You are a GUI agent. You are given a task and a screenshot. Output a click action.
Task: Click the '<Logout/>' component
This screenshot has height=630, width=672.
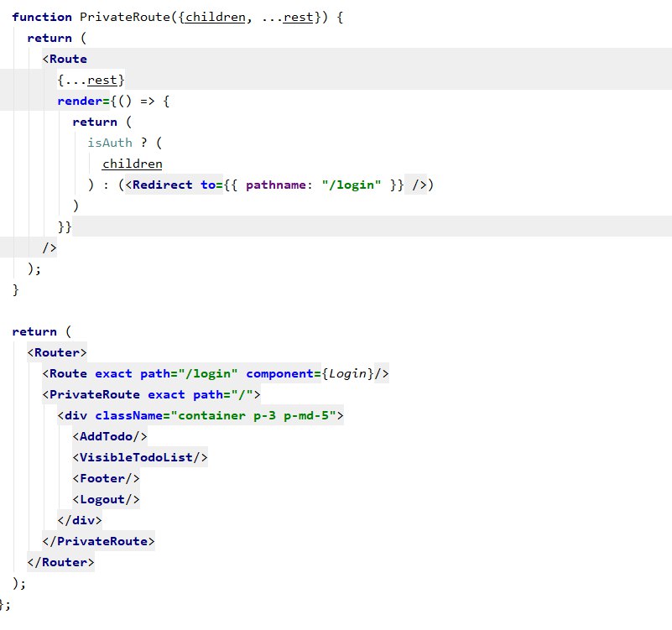click(x=106, y=500)
